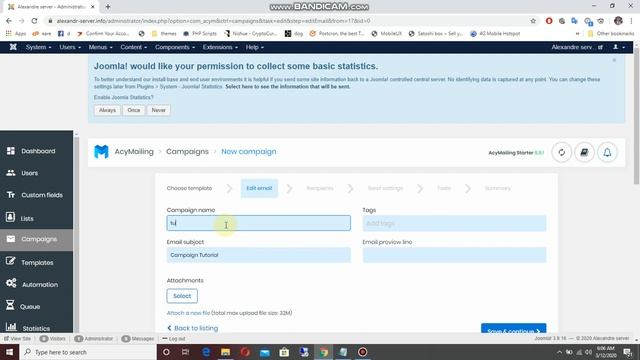This screenshot has width=640, height=360.
Task: Open Statistics in the sidebar
Action: click(37, 328)
